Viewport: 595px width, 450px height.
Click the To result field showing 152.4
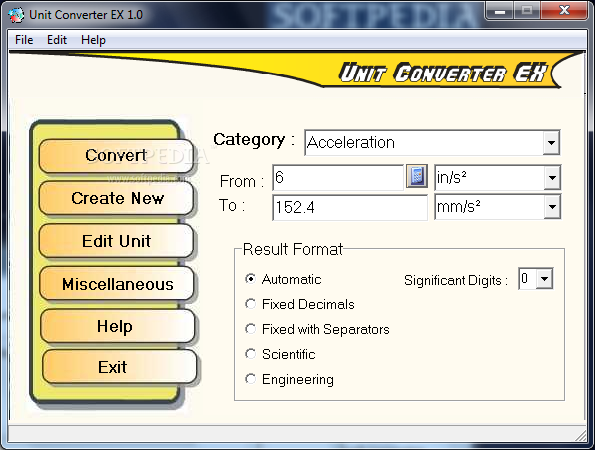pos(350,207)
